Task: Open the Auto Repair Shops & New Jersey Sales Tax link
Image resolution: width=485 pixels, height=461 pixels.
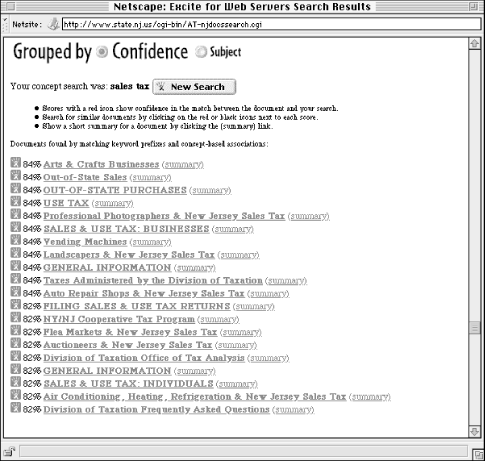Action: [x=144, y=294]
